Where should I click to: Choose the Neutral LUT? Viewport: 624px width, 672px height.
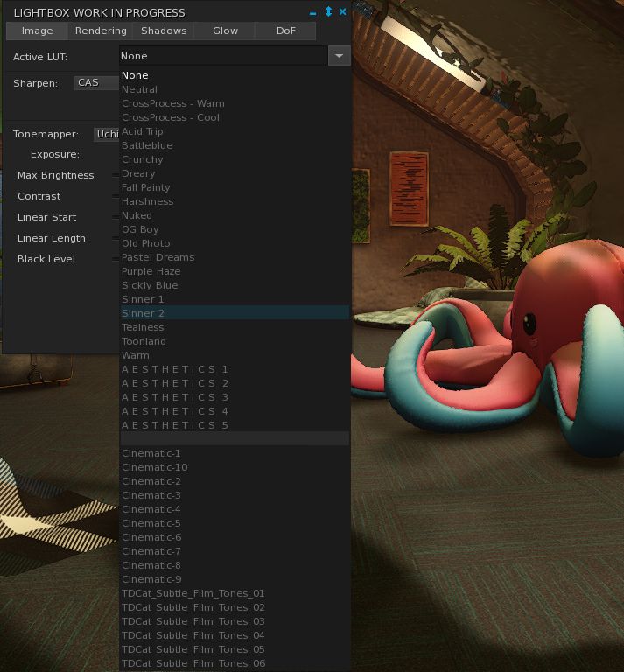(235, 89)
